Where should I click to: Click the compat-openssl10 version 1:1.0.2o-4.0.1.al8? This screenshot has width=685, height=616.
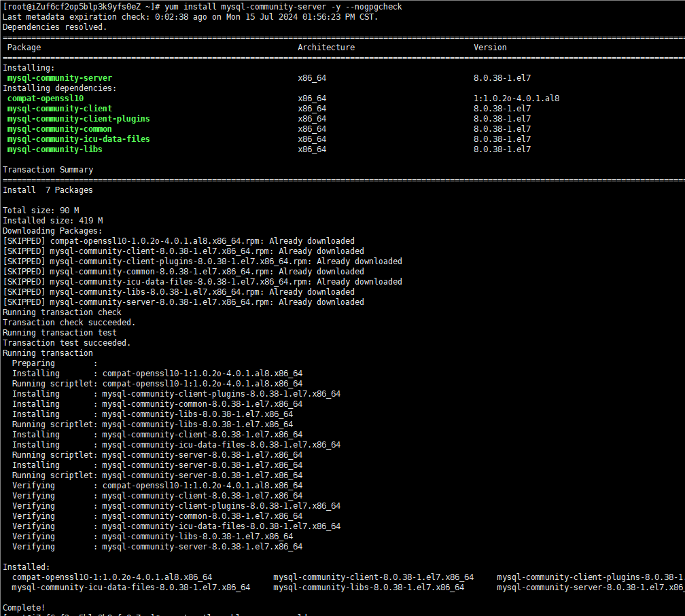coord(516,98)
